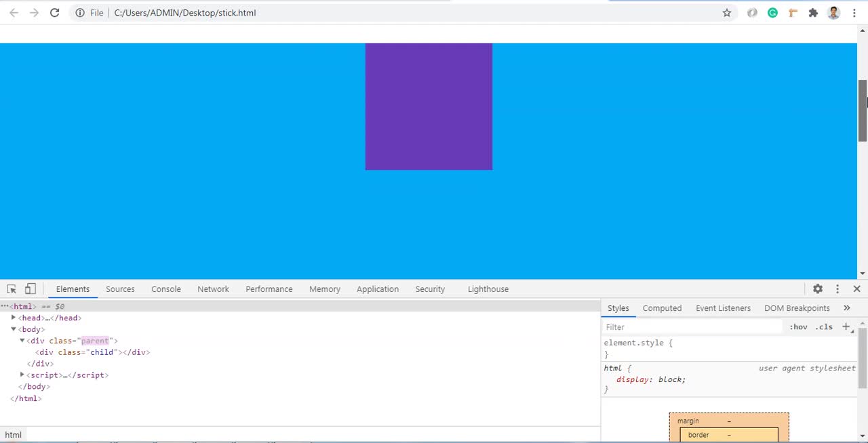Go forward with the browser forward arrow
The image size is (868, 443).
click(x=34, y=13)
